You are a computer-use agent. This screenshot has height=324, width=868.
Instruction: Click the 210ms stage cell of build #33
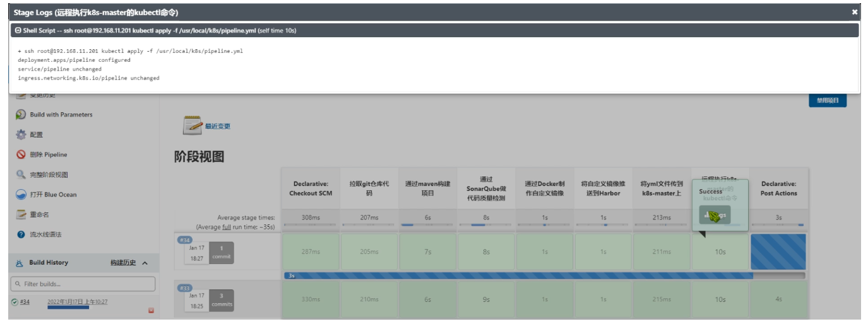point(369,299)
